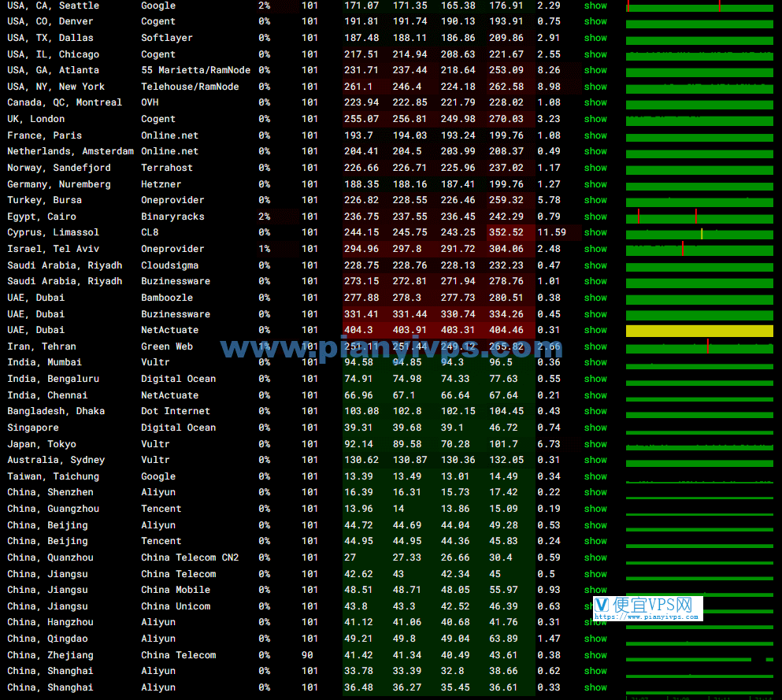Viewport: 782px width, 700px height.
Task: Click the 'China, Hangzhou' location cell
Action: pos(50,623)
